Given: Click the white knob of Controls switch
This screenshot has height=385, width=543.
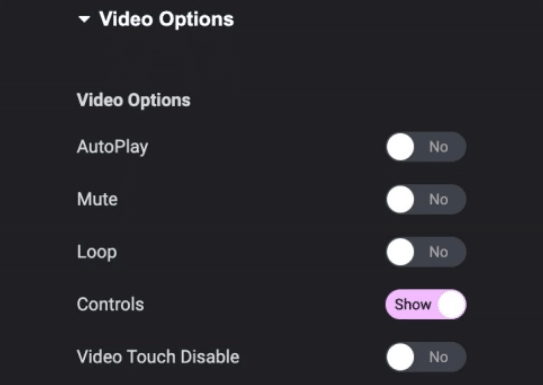Looking at the screenshot, I should pos(452,304).
